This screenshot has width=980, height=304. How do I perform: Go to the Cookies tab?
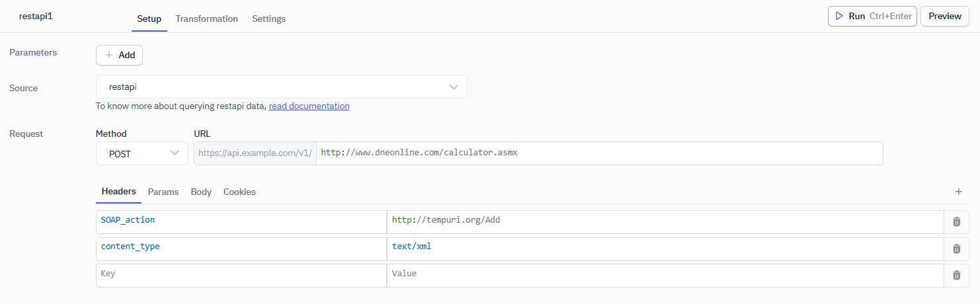pyautogui.click(x=239, y=192)
